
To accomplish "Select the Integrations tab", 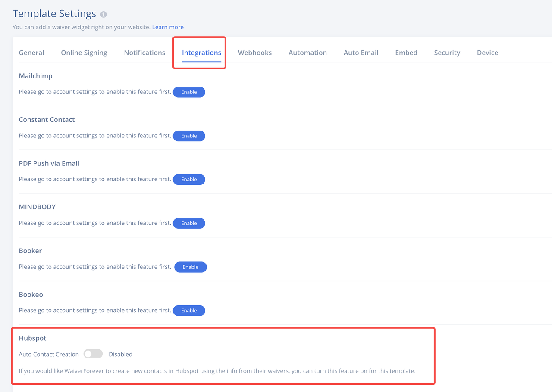I will point(201,53).
